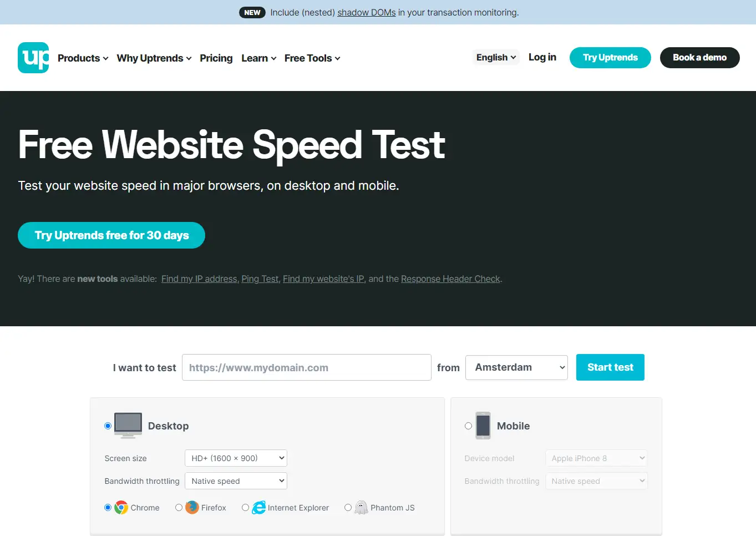Click the Uptrends logo icon

33,58
